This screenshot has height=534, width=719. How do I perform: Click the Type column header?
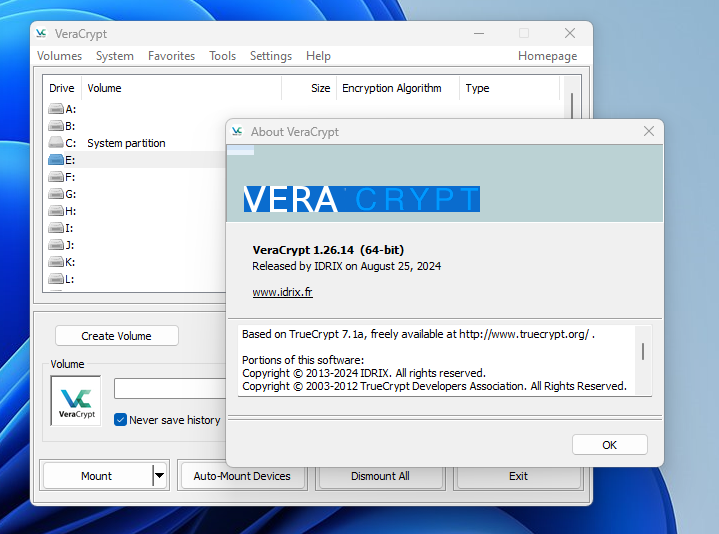tap(509, 88)
